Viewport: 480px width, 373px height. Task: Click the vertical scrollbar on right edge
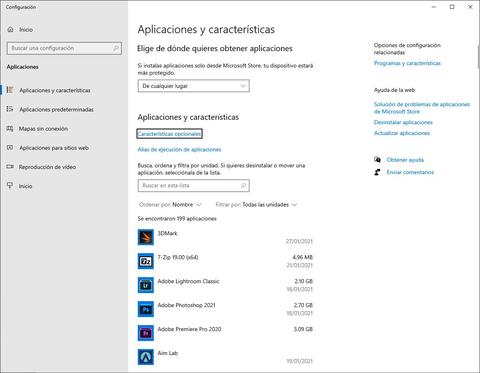click(478, 57)
